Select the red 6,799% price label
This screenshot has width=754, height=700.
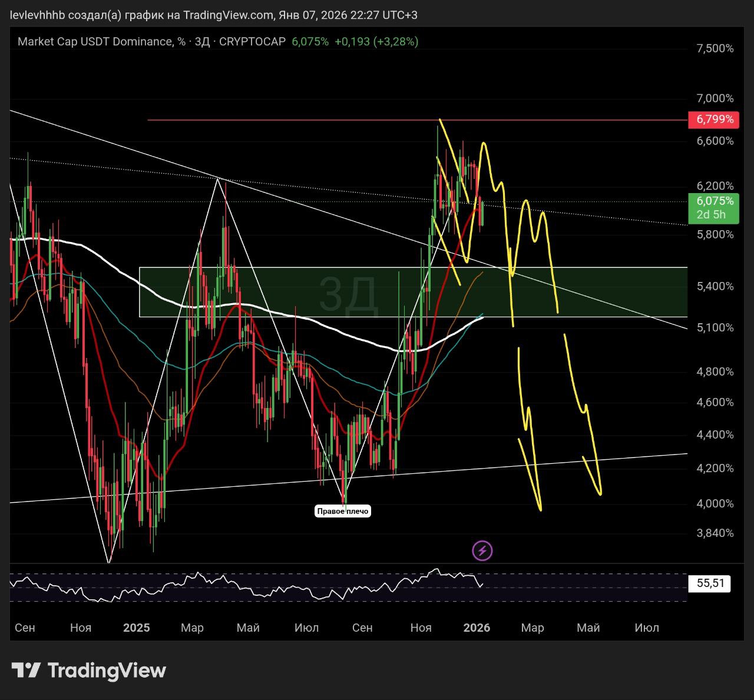coord(715,120)
